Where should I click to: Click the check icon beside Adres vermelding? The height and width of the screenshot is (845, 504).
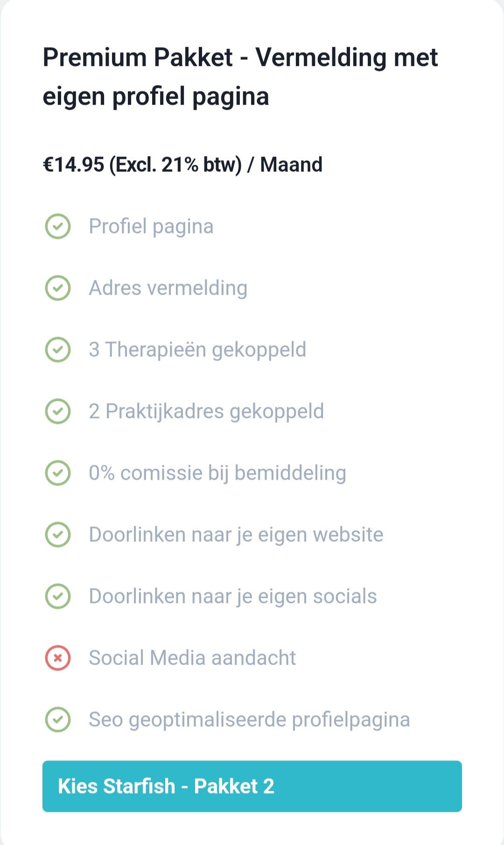(58, 288)
